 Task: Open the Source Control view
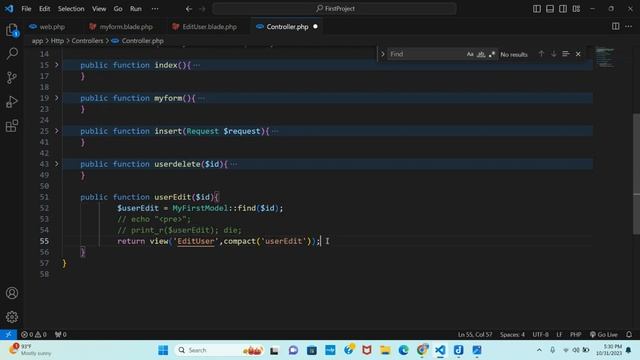pos(12,78)
